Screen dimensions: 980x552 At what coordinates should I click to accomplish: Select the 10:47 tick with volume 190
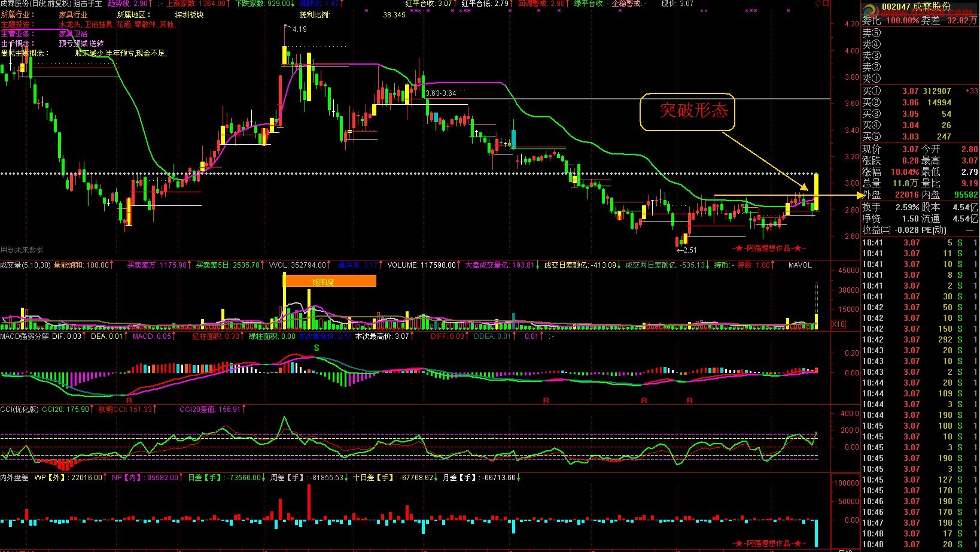920,523
